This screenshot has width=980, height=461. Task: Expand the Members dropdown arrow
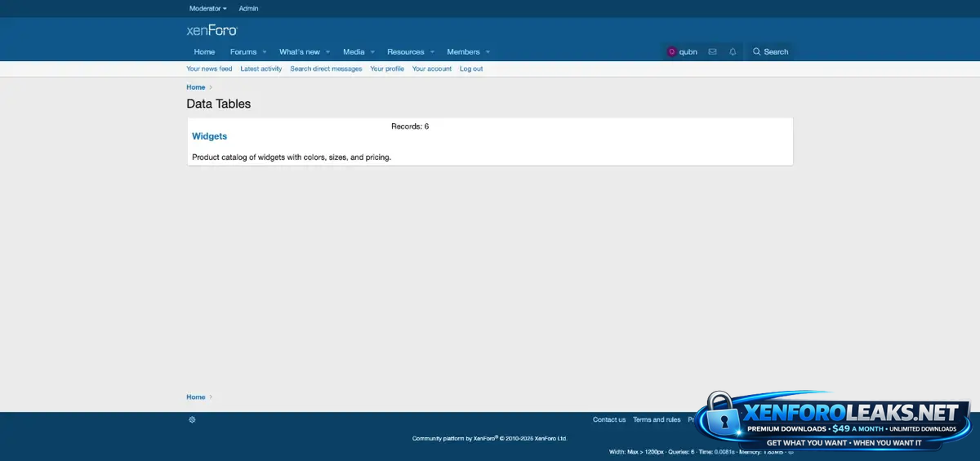click(x=488, y=52)
